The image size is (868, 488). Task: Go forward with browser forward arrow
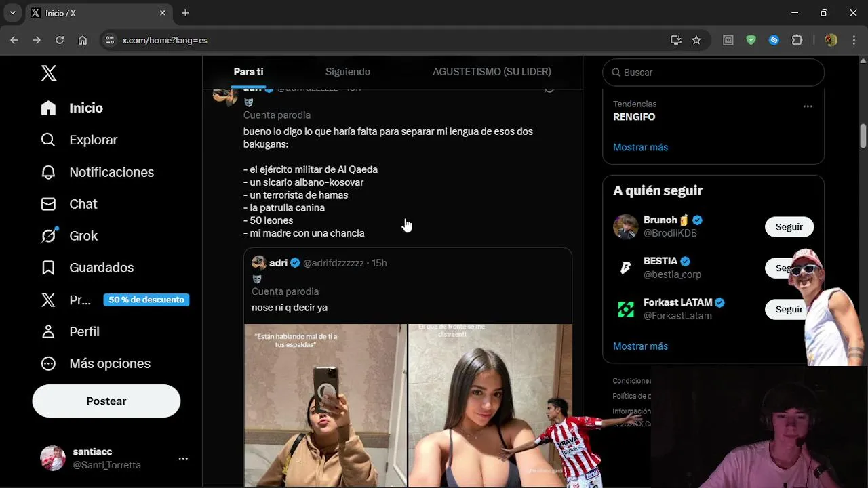tap(37, 40)
